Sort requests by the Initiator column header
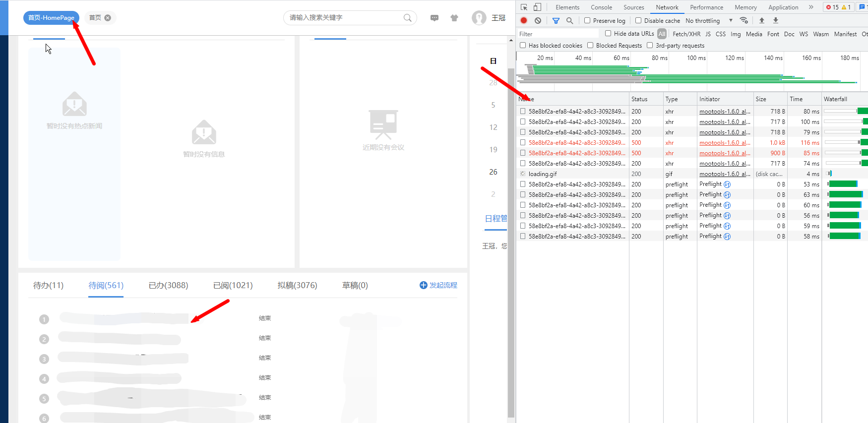 726,99
